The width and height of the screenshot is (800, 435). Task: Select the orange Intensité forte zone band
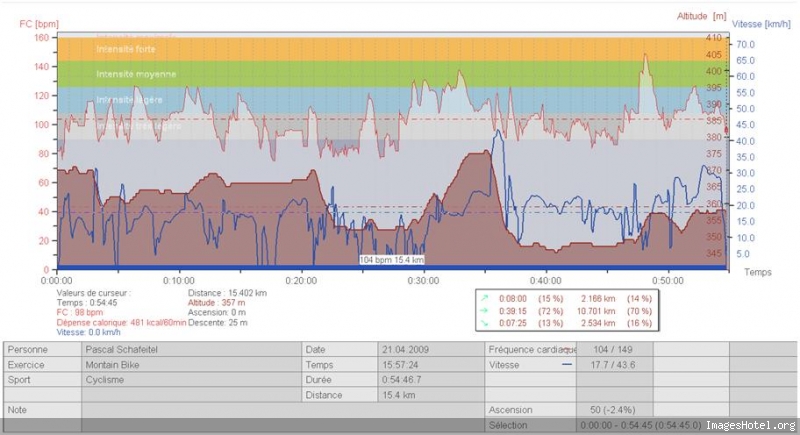click(392, 49)
